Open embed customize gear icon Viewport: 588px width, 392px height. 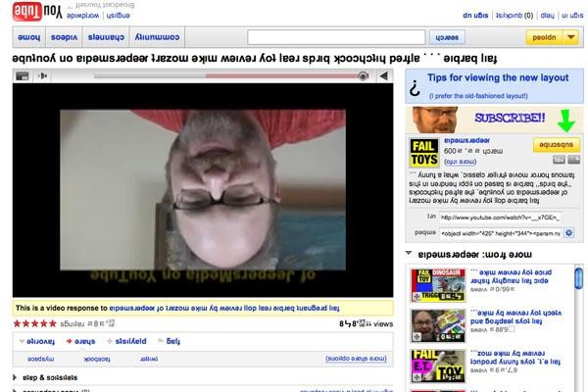click(x=571, y=233)
